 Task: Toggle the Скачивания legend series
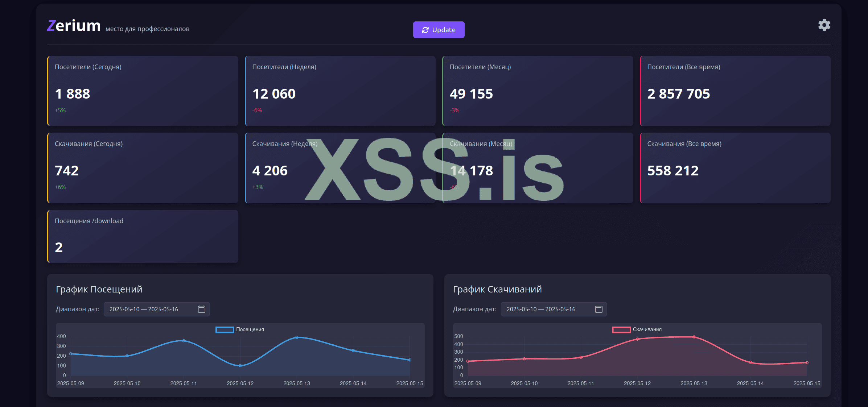pos(647,329)
